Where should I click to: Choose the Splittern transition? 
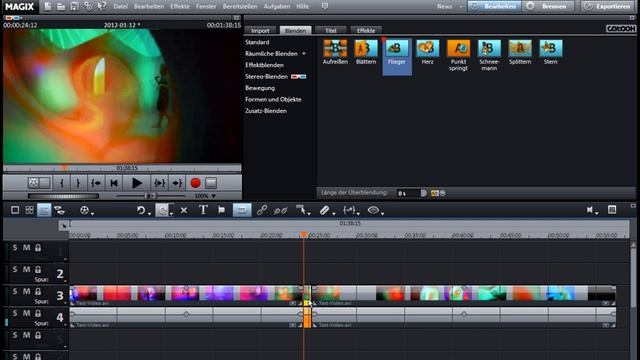pos(520,49)
